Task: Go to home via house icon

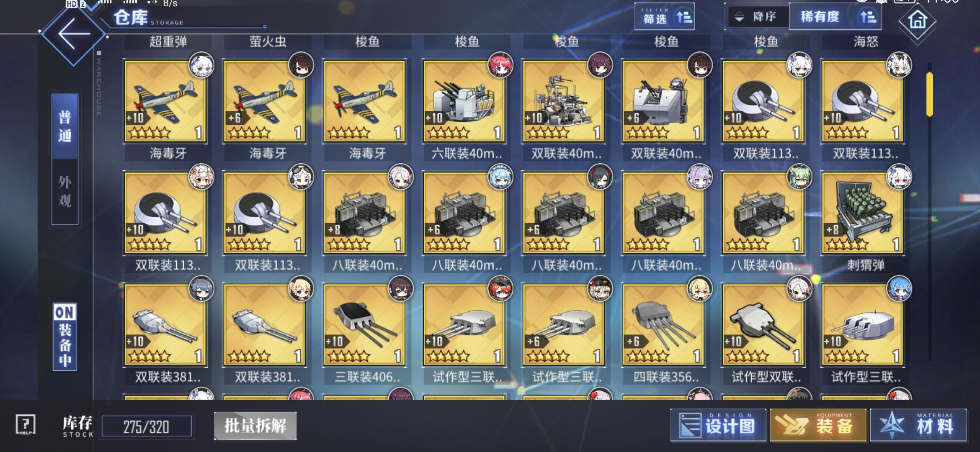Action: [x=917, y=20]
